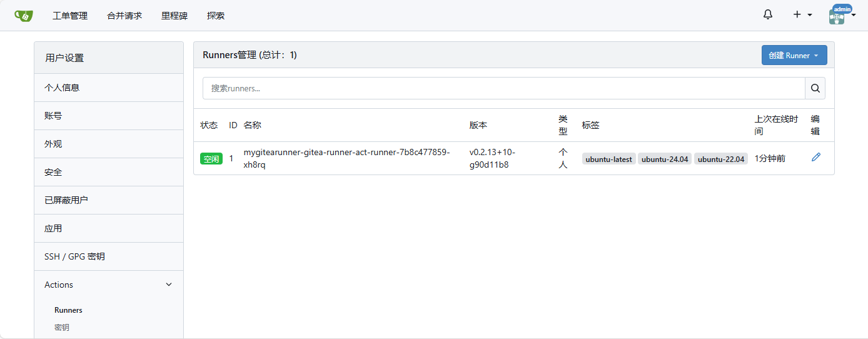Open 工单管理 in top navigation

[70, 16]
